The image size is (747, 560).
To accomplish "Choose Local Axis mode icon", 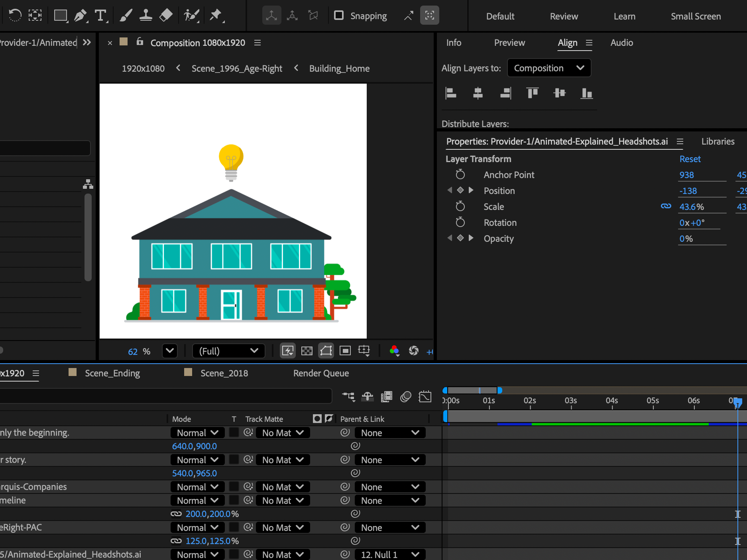I will [x=271, y=16].
